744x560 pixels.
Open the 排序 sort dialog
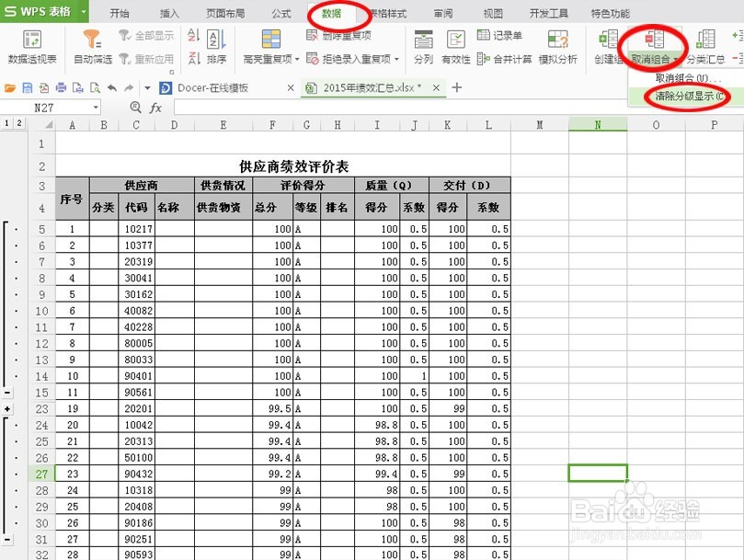click(216, 47)
